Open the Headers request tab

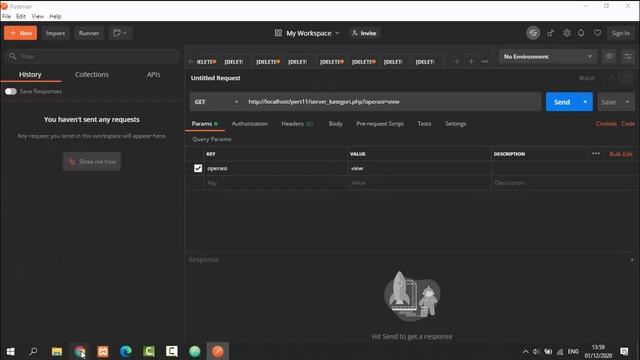[x=297, y=124]
